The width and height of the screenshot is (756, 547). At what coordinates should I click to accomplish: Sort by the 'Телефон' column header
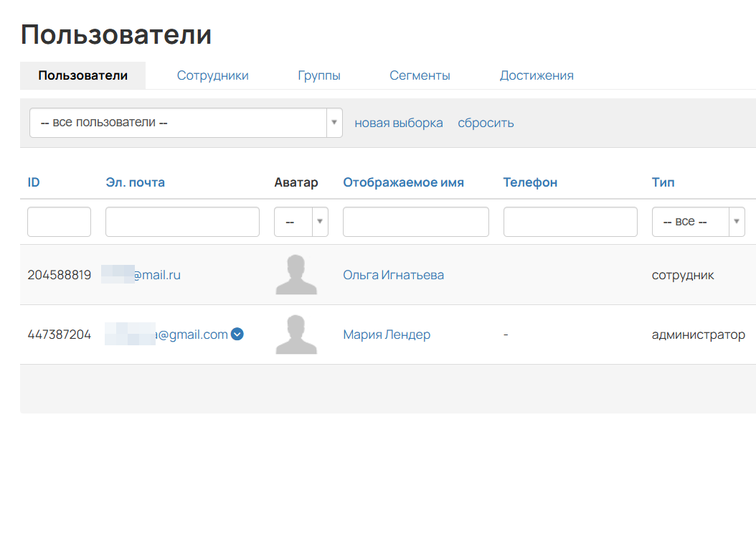coord(530,182)
